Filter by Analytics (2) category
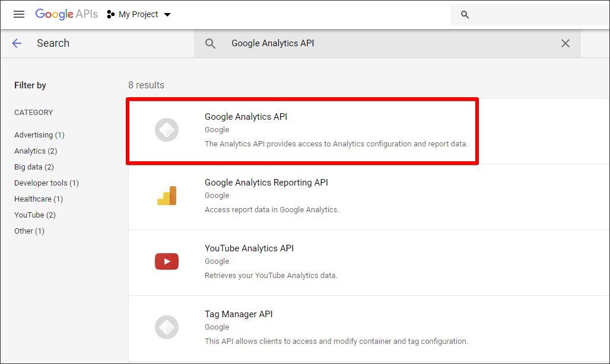Image resolution: width=610 pixels, height=364 pixels. click(x=36, y=151)
